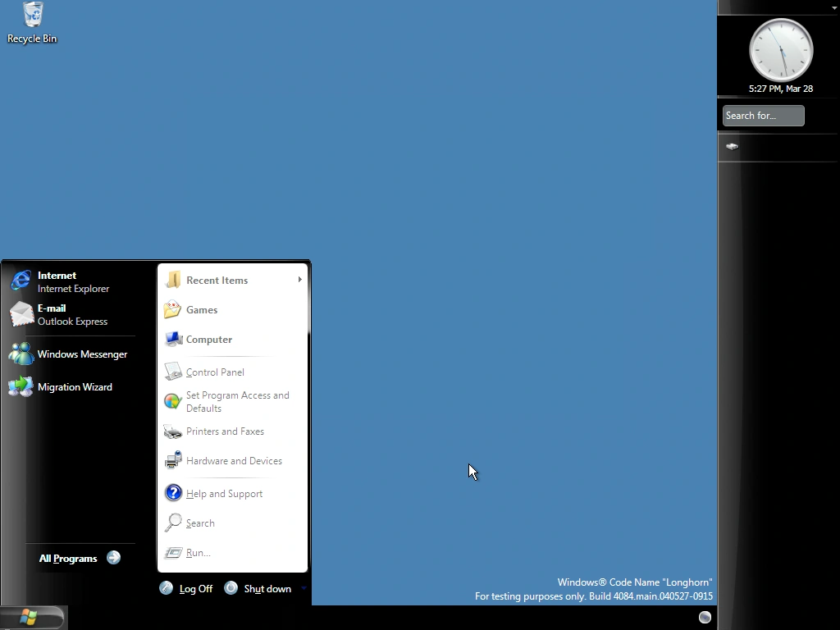Viewport: 840px width, 630px height.
Task: Launch the Migration Wizard
Action: 75,386
